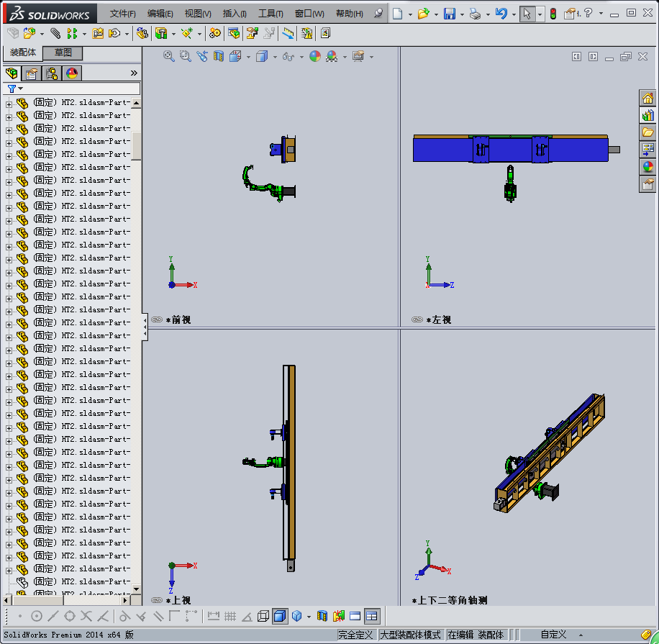This screenshot has width=659, height=644.
Task: Toggle the link views icon beside 前视
Action: pos(156,319)
